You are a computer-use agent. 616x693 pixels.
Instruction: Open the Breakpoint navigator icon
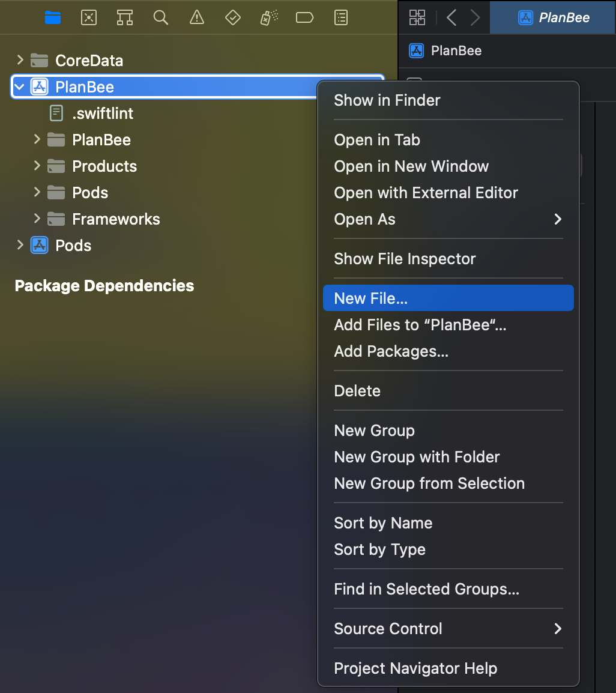[304, 17]
